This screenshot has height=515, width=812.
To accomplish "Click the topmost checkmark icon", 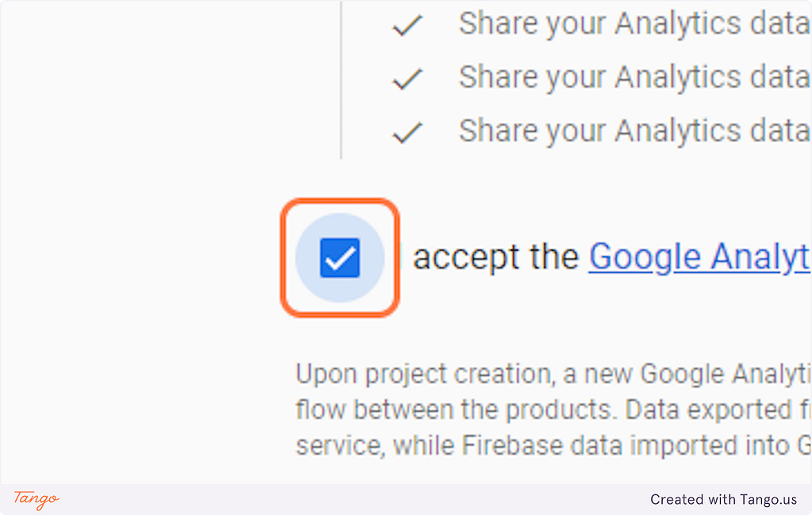I will pyautogui.click(x=408, y=25).
